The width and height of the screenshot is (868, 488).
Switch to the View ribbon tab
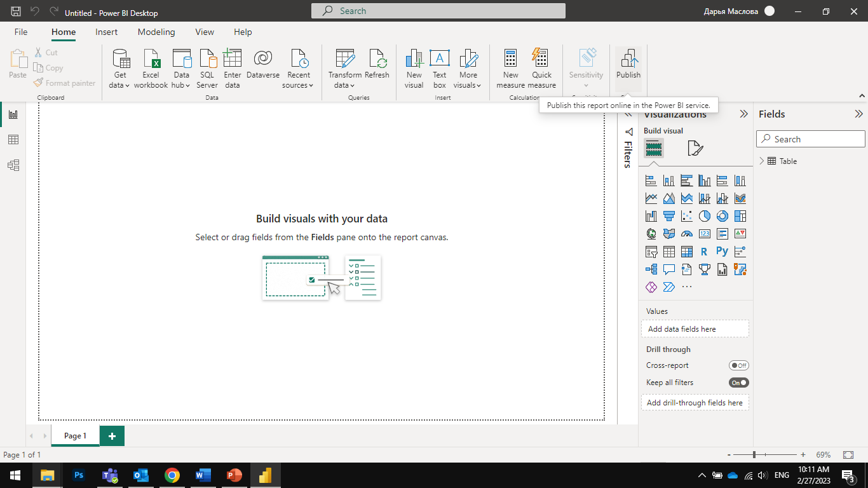(x=205, y=32)
